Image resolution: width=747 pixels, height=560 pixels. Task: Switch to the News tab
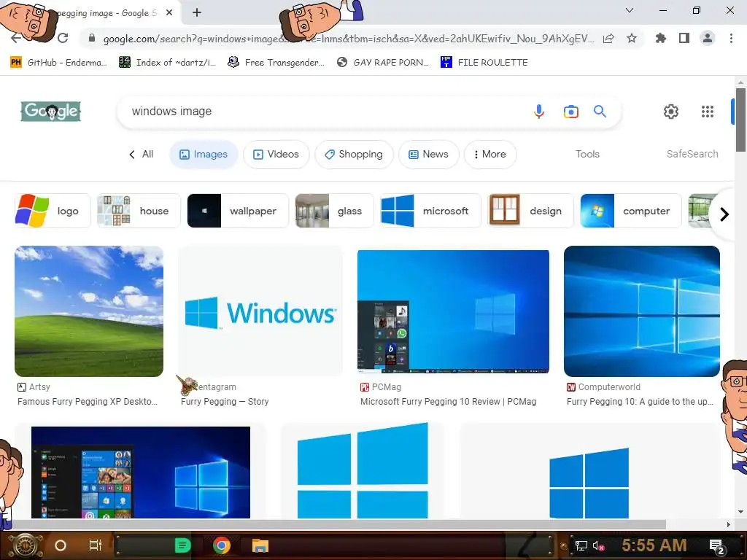[429, 155]
